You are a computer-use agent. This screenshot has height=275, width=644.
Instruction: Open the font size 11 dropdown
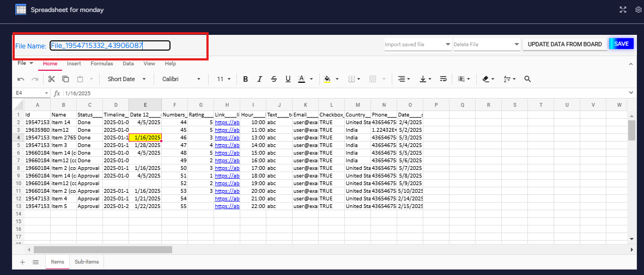pos(224,79)
